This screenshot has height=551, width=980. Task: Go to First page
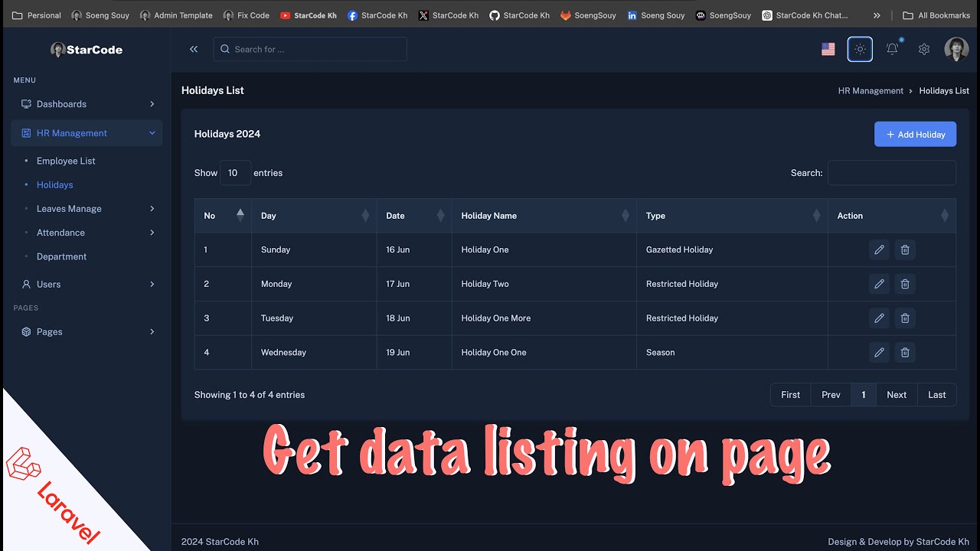tap(790, 395)
